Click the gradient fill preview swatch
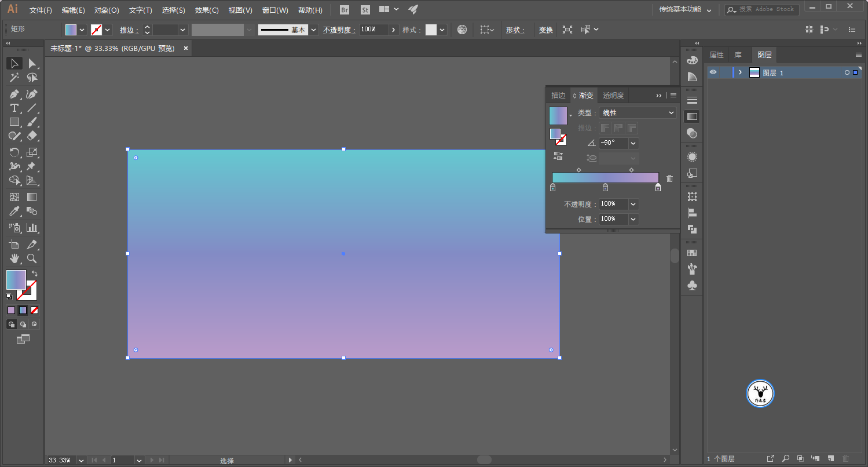868x467 pixels. (x=558, y=116)
